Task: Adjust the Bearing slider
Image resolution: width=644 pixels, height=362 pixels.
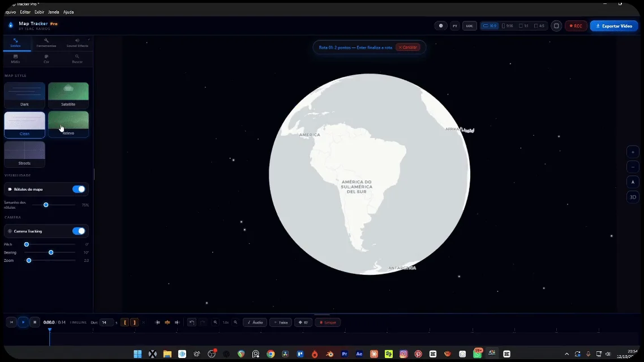Action: point(50,252)
